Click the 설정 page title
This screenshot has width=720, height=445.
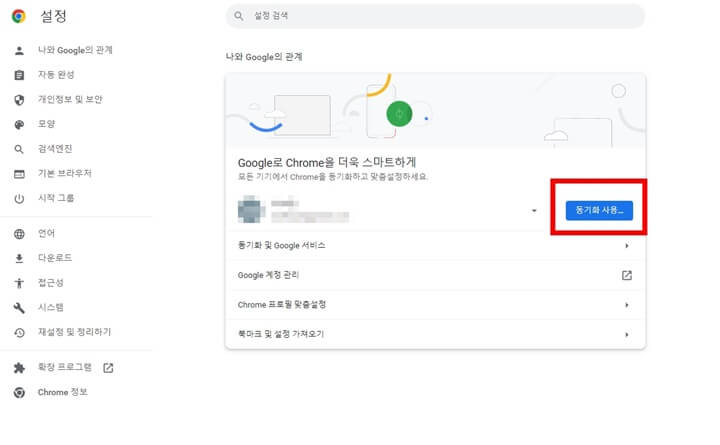54,17
